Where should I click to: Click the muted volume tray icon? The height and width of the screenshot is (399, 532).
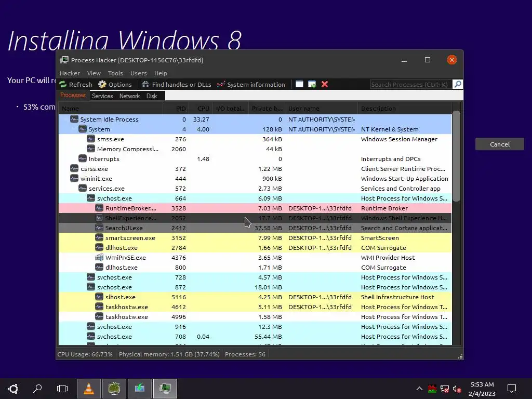pos(457,389)
